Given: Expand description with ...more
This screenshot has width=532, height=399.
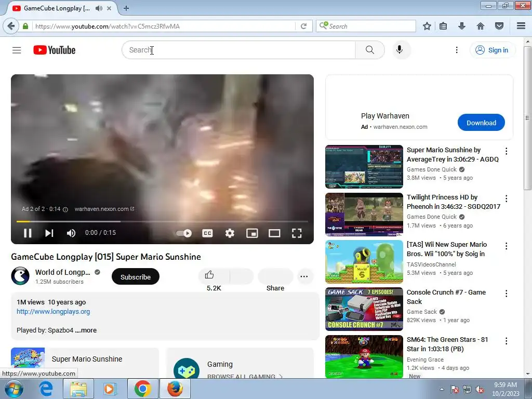Looking at the screenshot, I should [86, 330].
